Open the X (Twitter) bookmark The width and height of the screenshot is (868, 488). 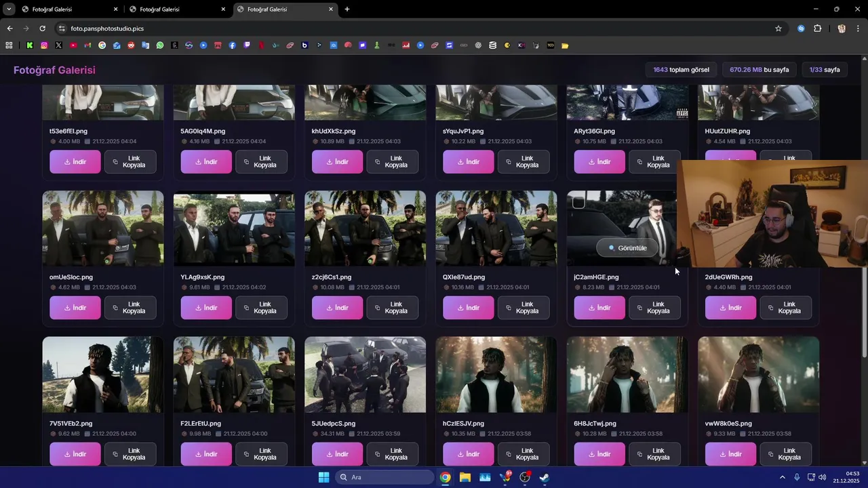point(59,45)
